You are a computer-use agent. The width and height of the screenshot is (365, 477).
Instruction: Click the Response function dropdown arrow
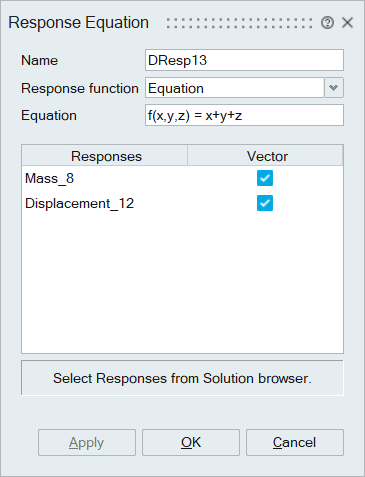pos(334,88)
